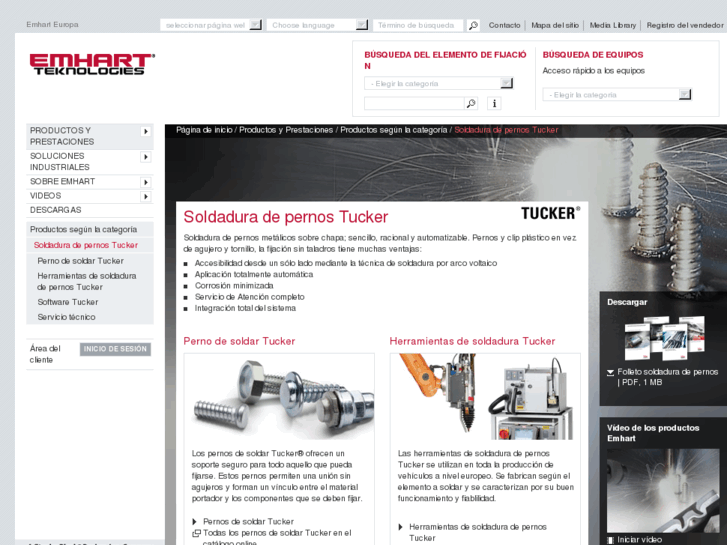This screenshot has width=727, height=545.
Task: Click the Búsqueda de equipos heading
Action: (593, 55)
